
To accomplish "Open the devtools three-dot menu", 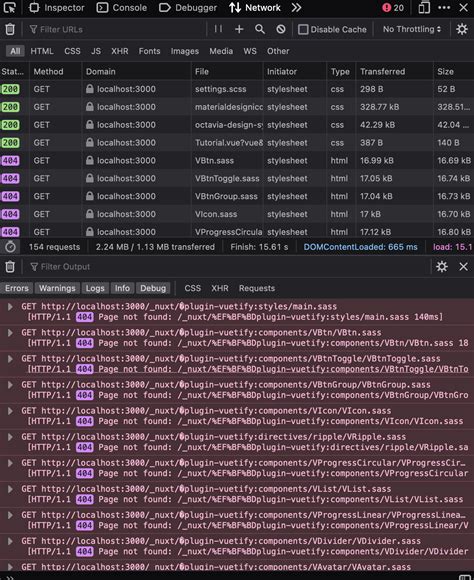I will pos(444,7).
